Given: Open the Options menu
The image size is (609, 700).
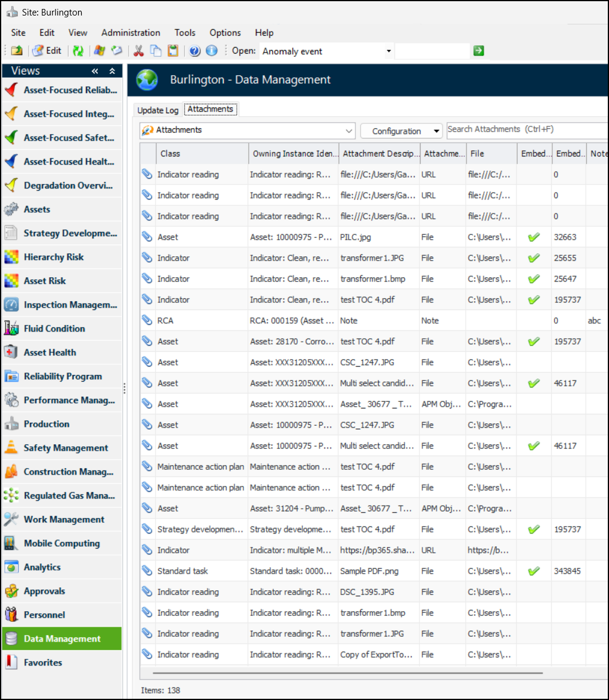Looking at the screenshot, I should (225, 33).
